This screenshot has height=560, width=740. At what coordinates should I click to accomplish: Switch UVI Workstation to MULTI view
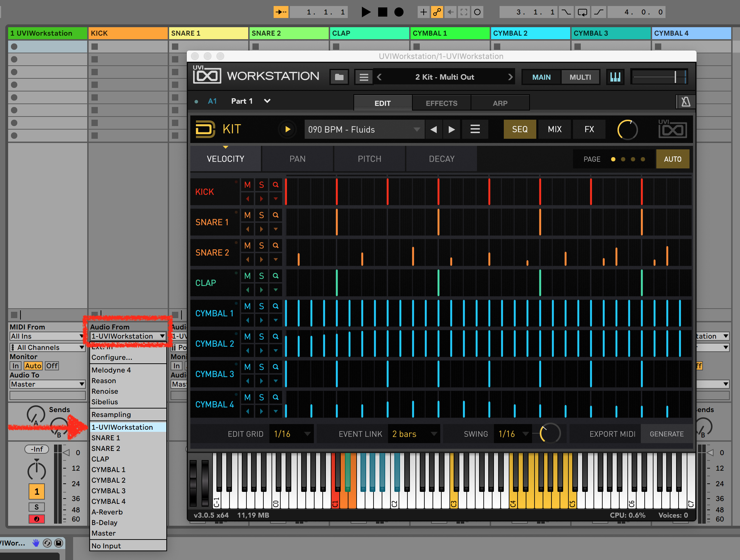pyautogui.click(x=580, y=77)
